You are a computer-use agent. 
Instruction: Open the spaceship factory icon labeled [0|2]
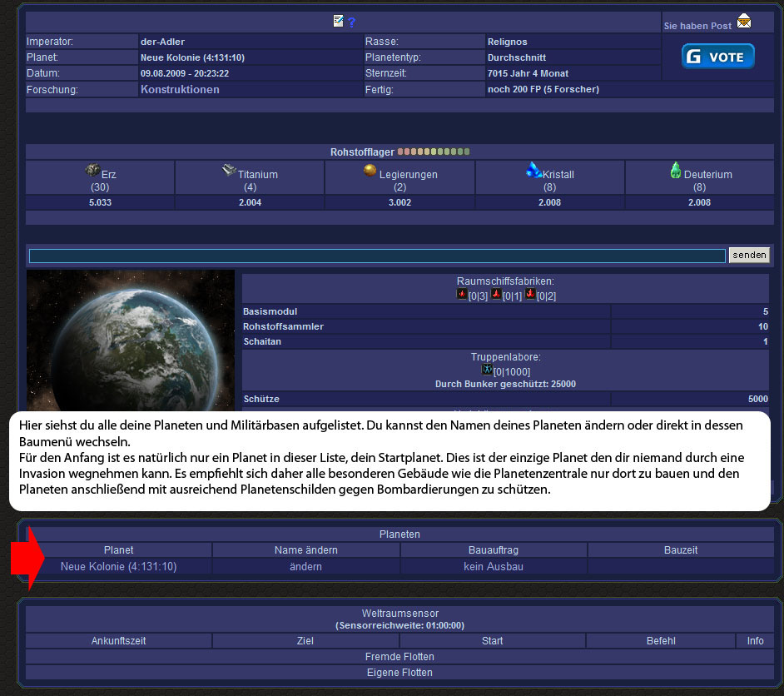tap(530, 295)
